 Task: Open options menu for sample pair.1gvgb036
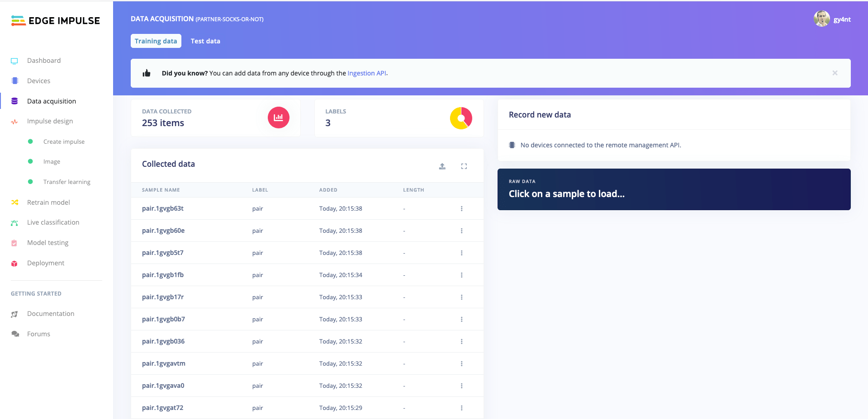click(462, 341)
